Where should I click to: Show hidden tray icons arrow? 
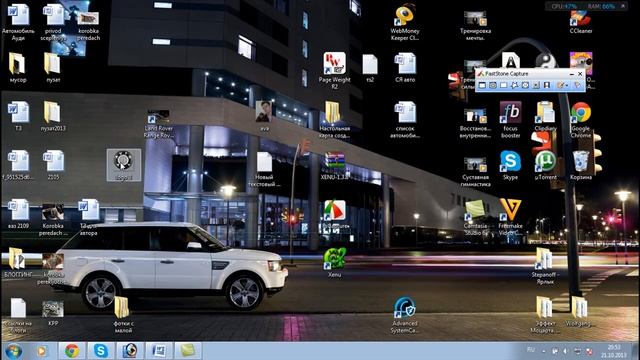[x=544, y=351]
